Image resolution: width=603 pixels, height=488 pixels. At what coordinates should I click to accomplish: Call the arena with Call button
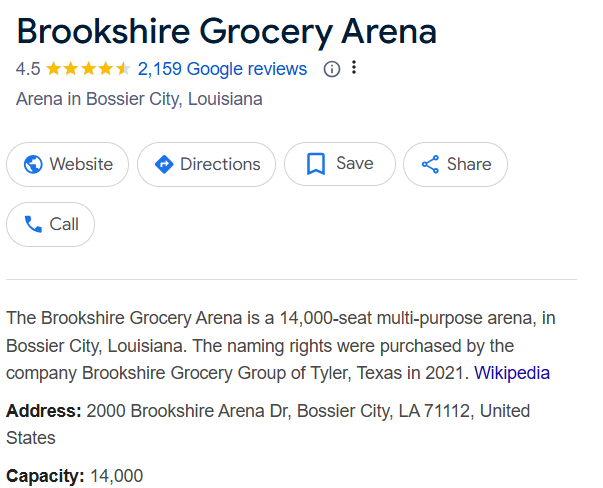(51, 224)
